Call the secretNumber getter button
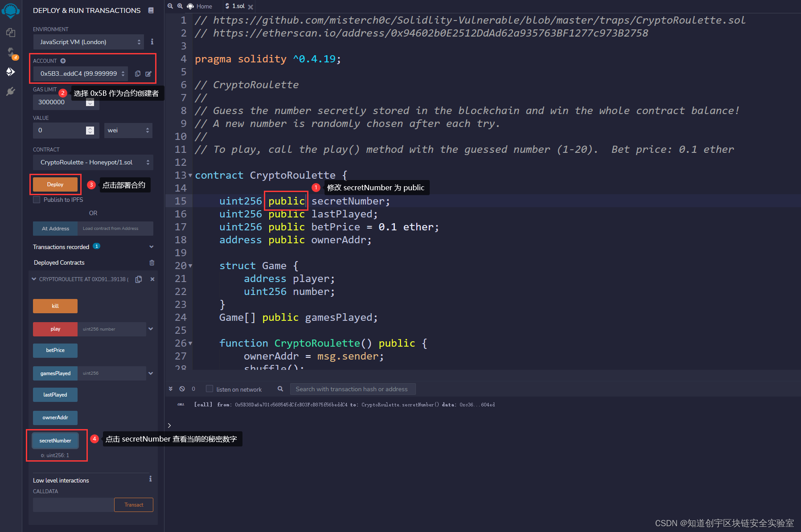 55,441
